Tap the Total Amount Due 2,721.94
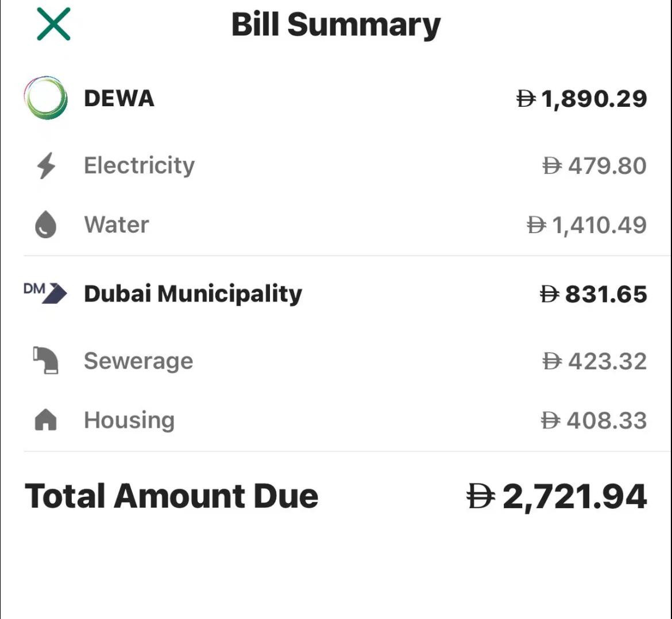This screenshot has height=619, width=672. (557, 497)
